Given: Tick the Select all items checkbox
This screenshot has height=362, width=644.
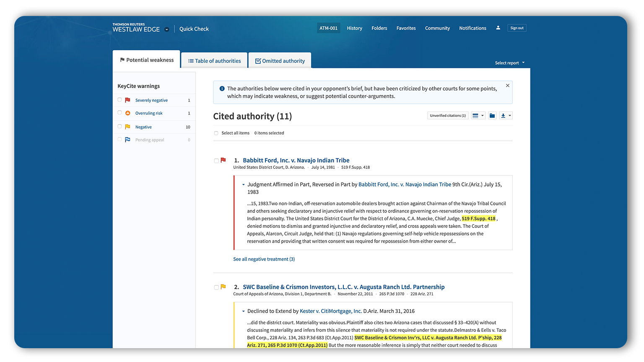Looking at the screenshot, I should tap(216, 133).
